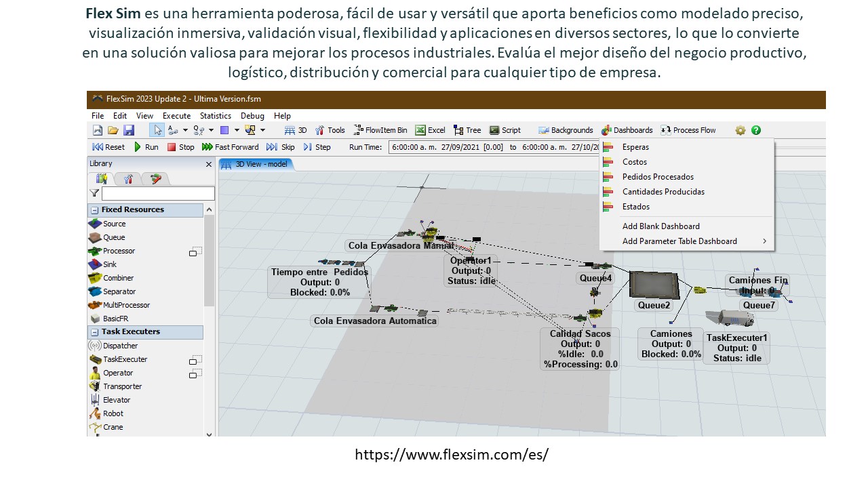The width and height of the screenshot is (868, 488).
Task: Choose the Esperas dashboard entry
Action: [x=686, y=147]
